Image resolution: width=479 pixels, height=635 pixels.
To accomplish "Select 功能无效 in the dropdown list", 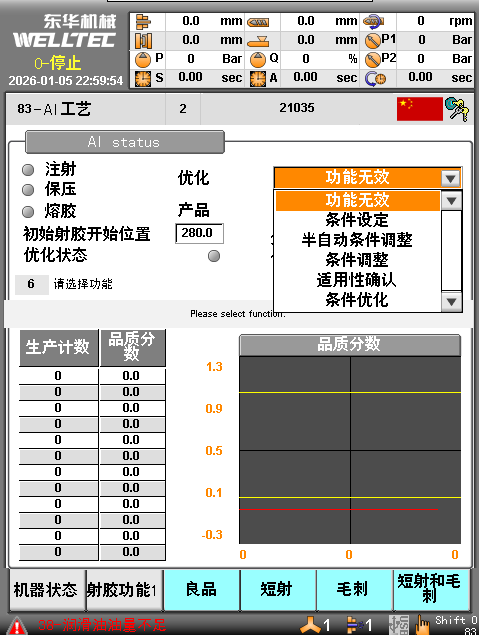I will coord(358,200).
